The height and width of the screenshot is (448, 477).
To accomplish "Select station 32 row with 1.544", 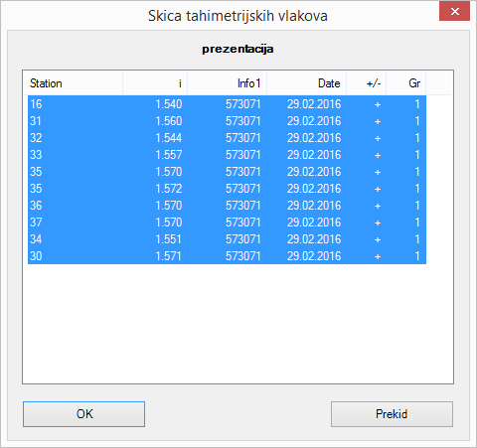I will (227, 138).
